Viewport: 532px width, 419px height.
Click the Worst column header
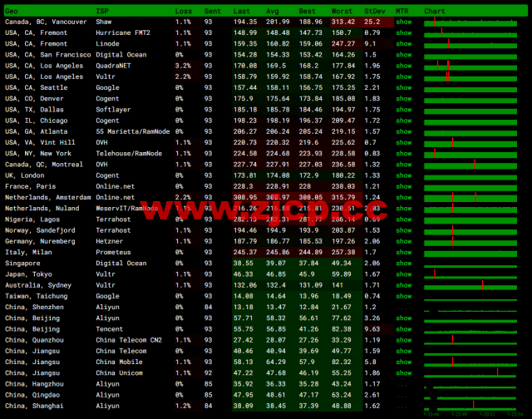pos(342,11)
